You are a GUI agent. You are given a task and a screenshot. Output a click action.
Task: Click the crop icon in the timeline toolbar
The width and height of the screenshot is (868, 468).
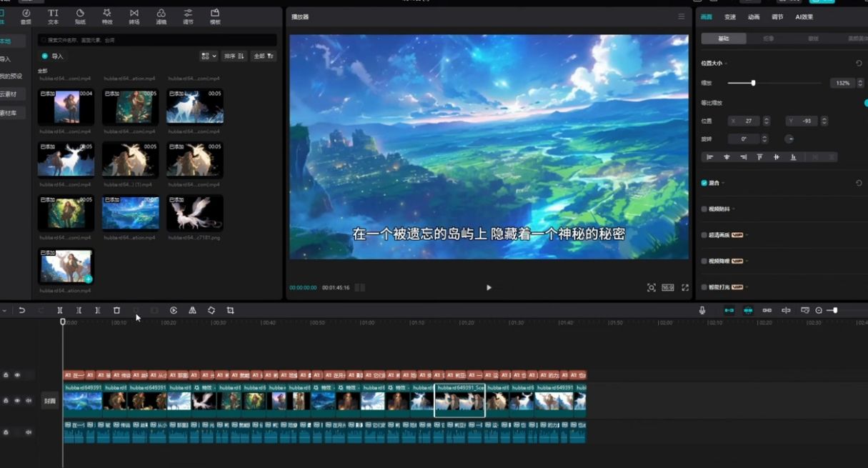pyautogui.click(x=230, y=309)
